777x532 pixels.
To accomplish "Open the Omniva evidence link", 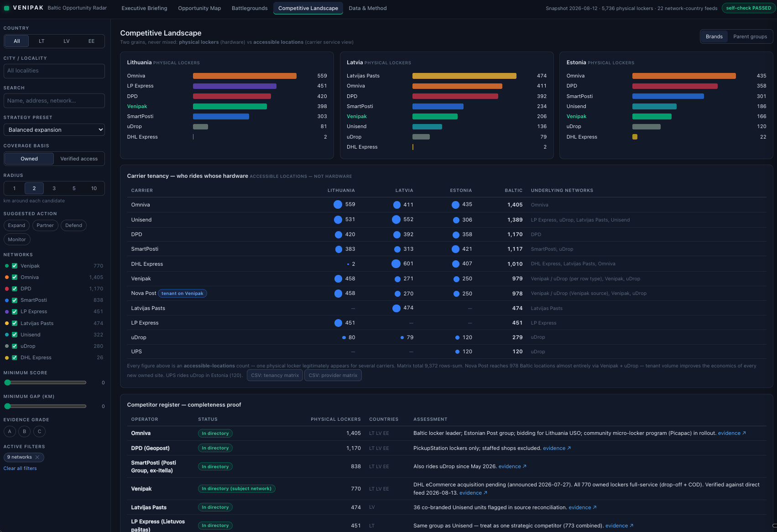I will click(732, 433).
